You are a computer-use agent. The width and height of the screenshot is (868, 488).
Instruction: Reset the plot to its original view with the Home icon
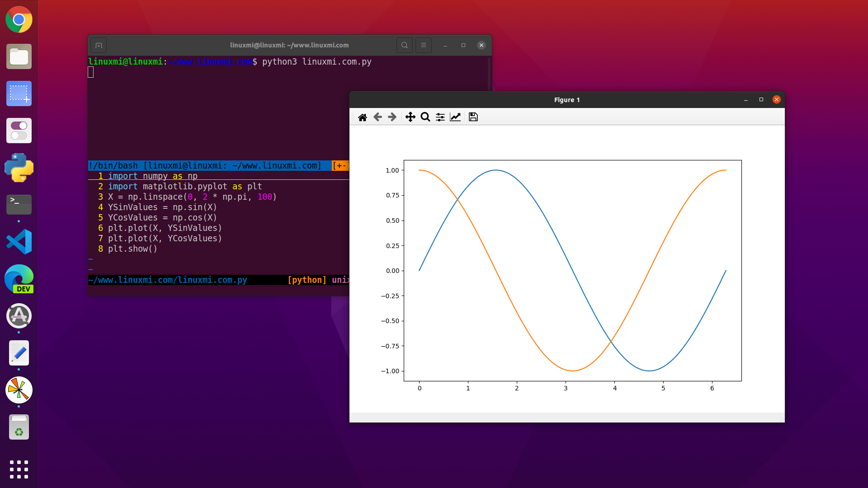(362, 117)
